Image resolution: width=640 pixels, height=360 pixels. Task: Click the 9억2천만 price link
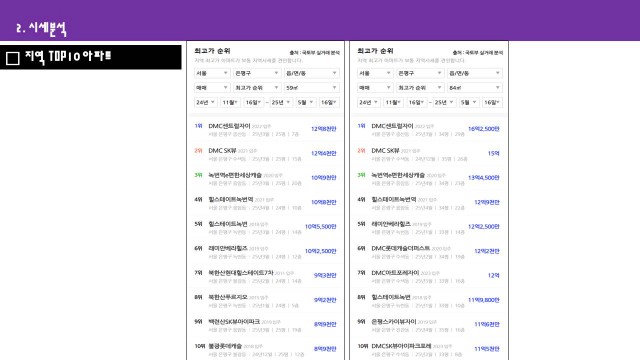tap(325, 300)
